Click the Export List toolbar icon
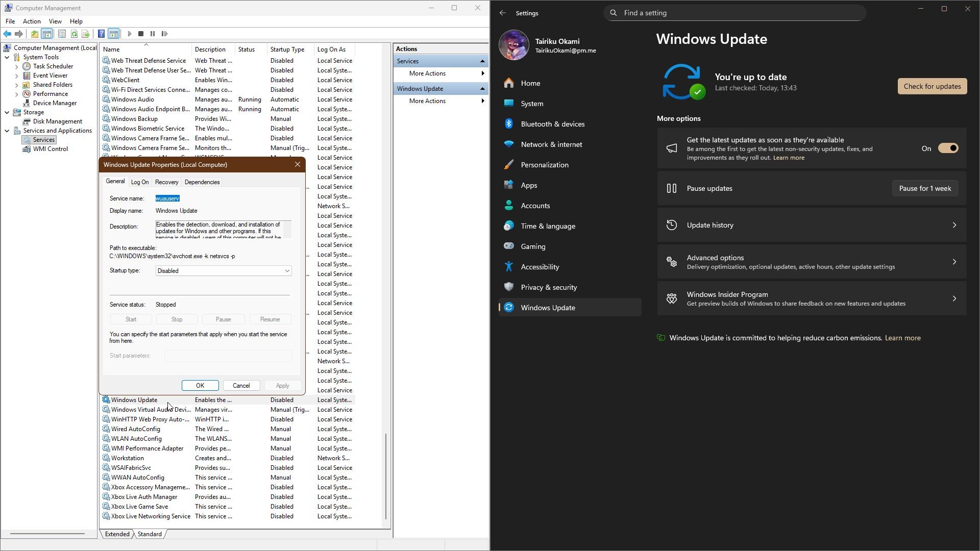The height and width of the screenshot is (551, 980). pyautogui.click(x=86, y=34)
